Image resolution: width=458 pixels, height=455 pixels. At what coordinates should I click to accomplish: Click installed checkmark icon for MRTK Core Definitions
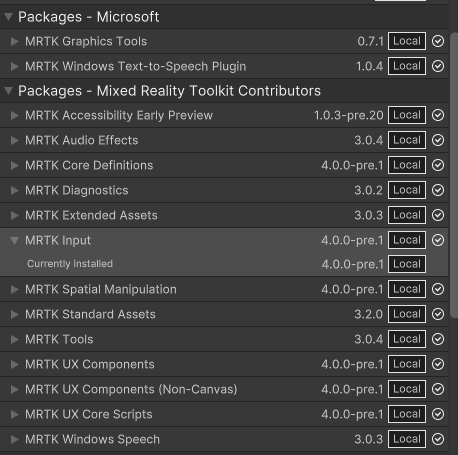(x=438, y=165)
